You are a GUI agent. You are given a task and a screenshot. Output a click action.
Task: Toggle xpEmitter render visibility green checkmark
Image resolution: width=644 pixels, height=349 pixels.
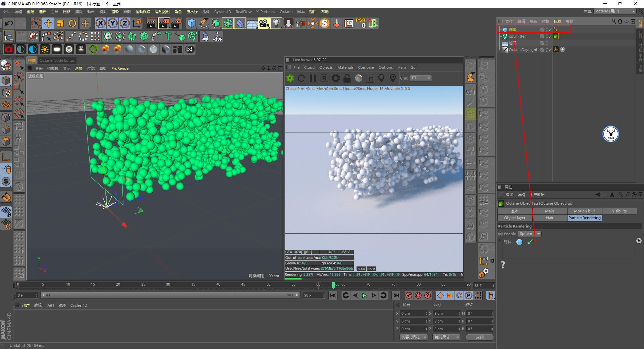click(550, 36)
